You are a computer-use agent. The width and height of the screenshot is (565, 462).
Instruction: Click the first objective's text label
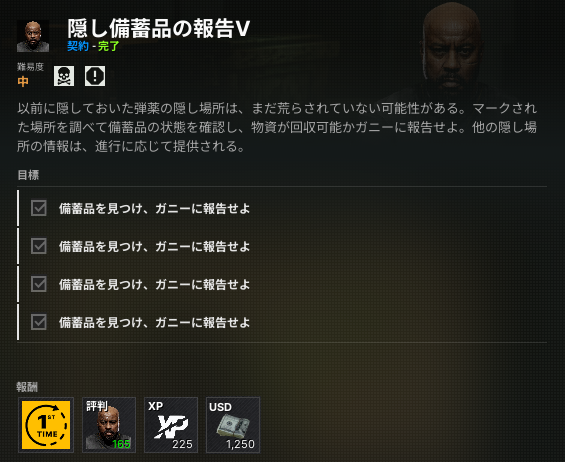click(155, 209)
